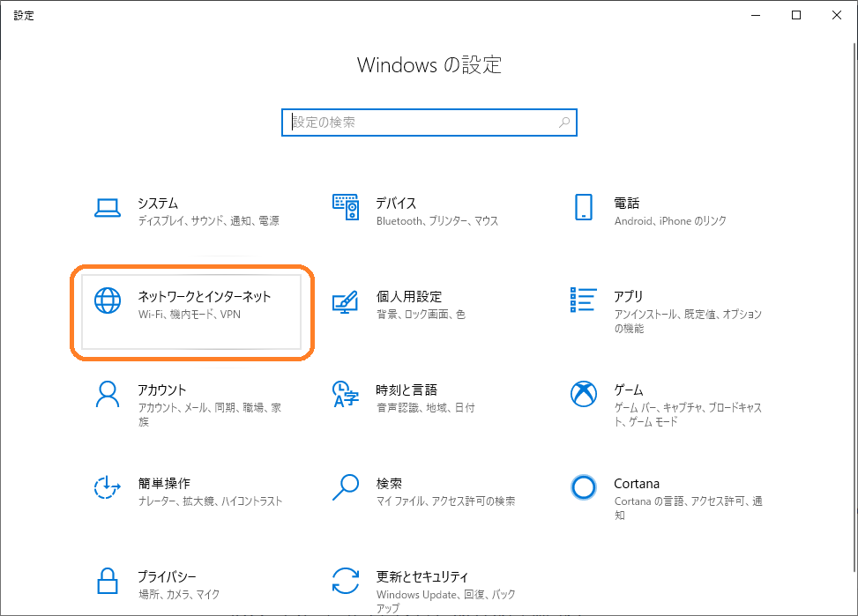Click the Time and Language icon
The width and height of the screenshot is (858, 616).
(346, 394)
